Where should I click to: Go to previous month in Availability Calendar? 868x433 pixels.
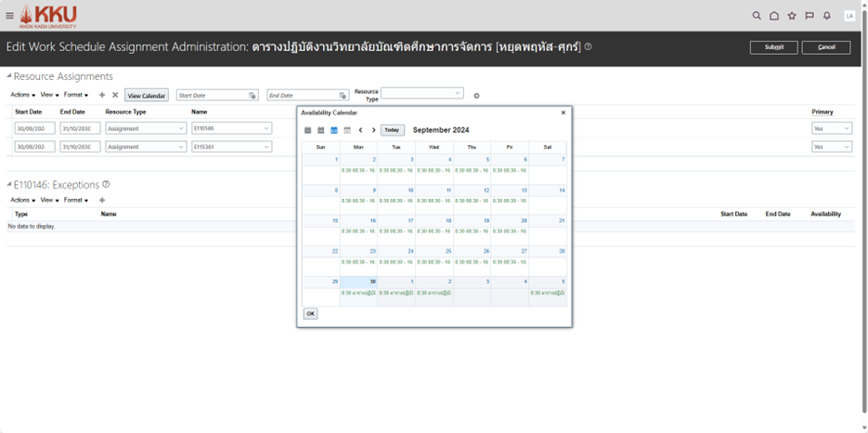click(361, 130)
